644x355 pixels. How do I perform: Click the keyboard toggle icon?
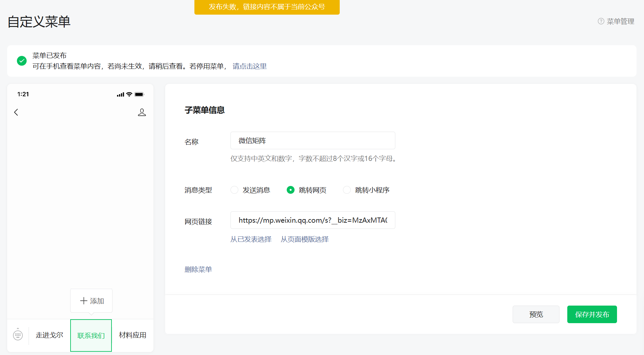18,335
